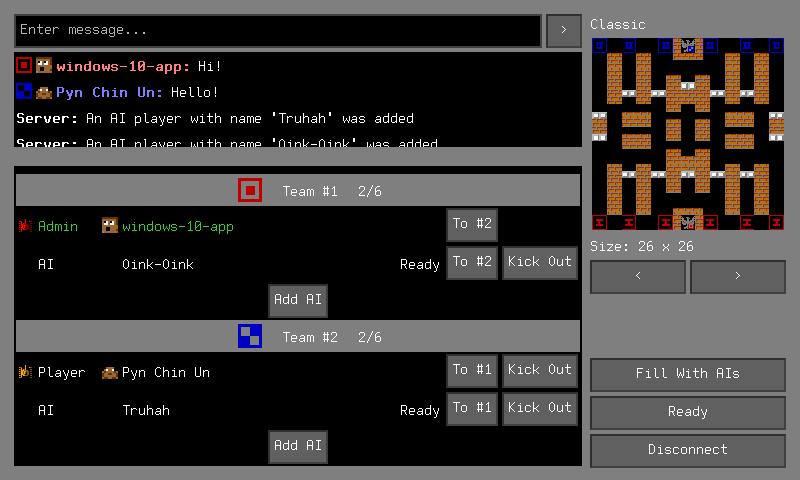
Task: Click the Pyn Chin Un avatar in Team #2
Action: (110, 373)
